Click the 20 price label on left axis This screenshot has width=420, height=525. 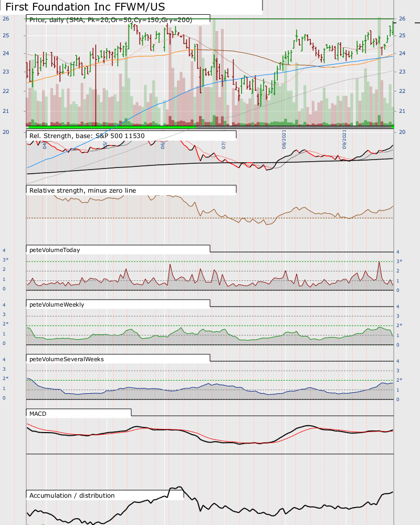point(6,132)
